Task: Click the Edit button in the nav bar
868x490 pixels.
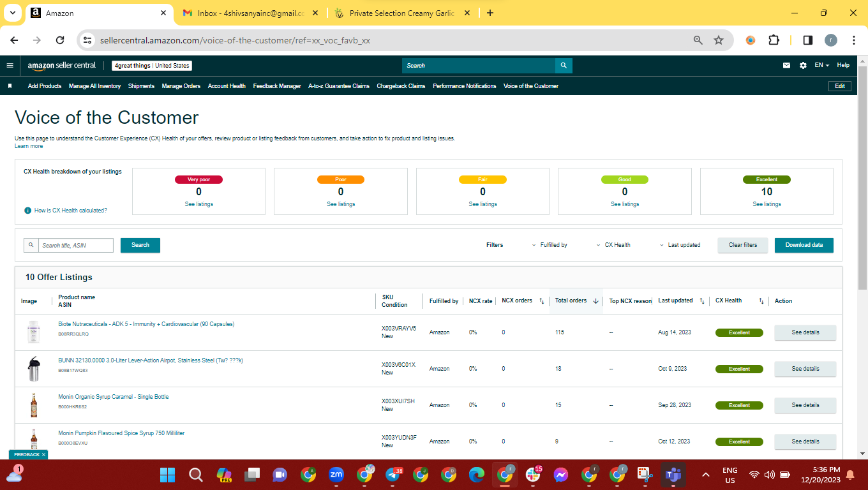Action: 840,85
